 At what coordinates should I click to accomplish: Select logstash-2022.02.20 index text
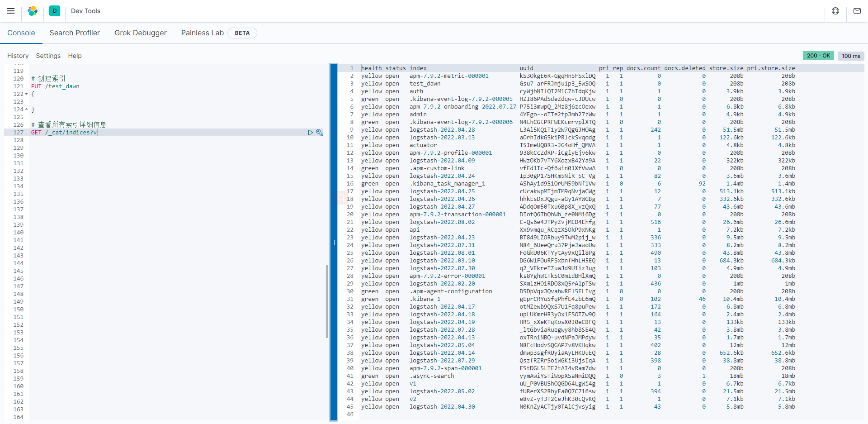[x=442, y=284]
